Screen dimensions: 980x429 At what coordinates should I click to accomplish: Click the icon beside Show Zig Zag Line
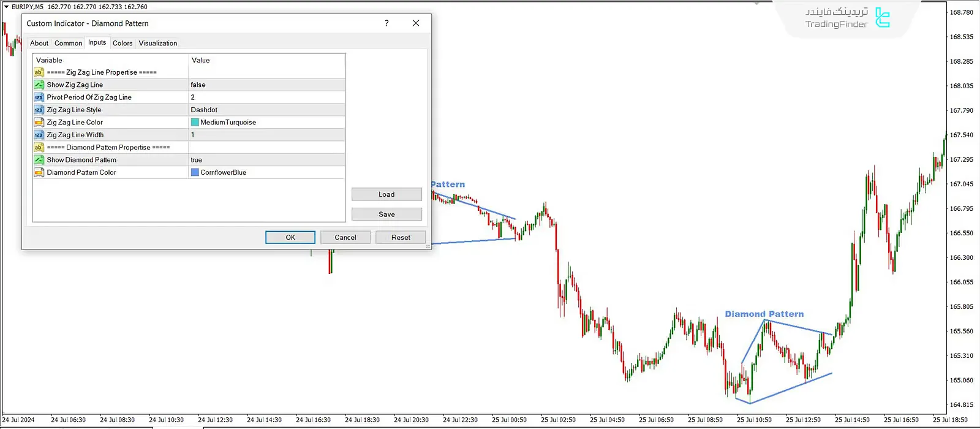click(39, 85)
